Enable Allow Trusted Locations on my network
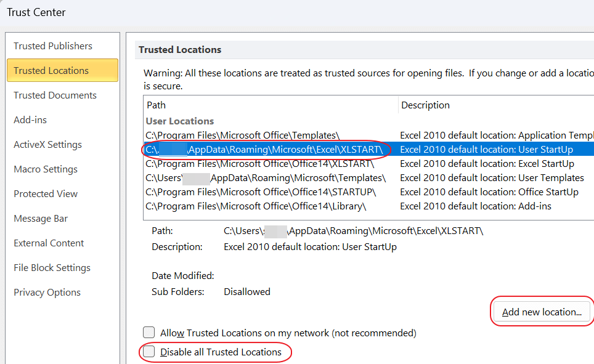 [x=149, y=333]
